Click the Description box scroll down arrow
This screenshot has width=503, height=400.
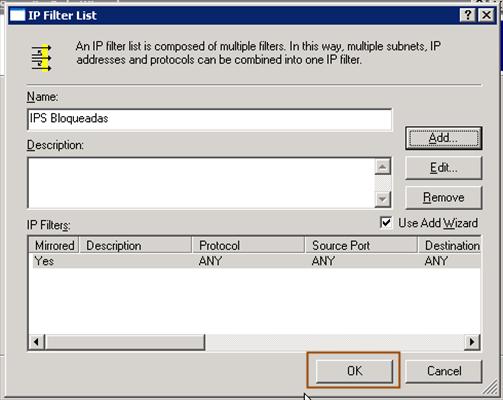383,199
